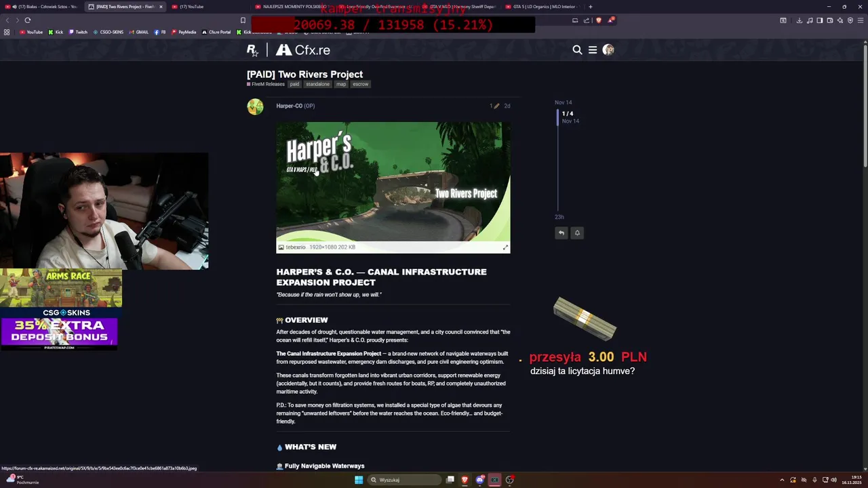Viewport: 868px width, 488px height.
Task: Click the 'standalone' tag
Action: [x=317, y=84]
